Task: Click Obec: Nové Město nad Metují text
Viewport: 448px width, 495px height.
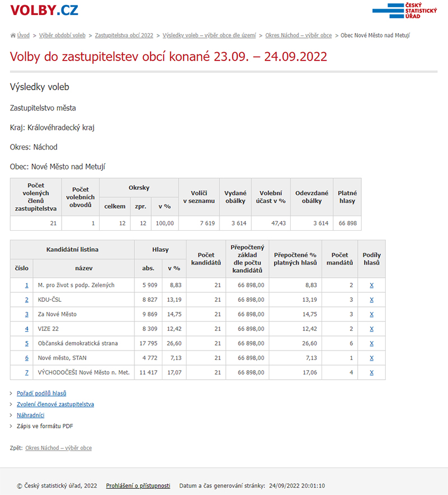Action: pos(58,167)
